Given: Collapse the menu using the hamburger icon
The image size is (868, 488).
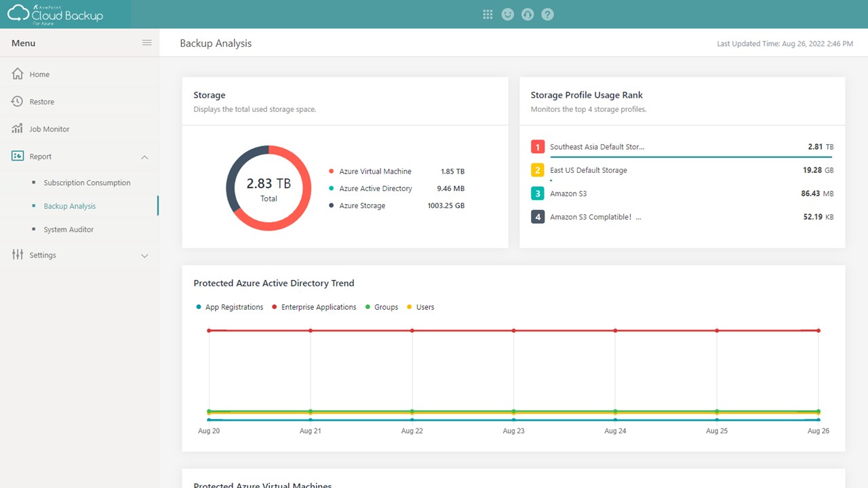Looking at the screenshot, I should click(x=146, y=43).
